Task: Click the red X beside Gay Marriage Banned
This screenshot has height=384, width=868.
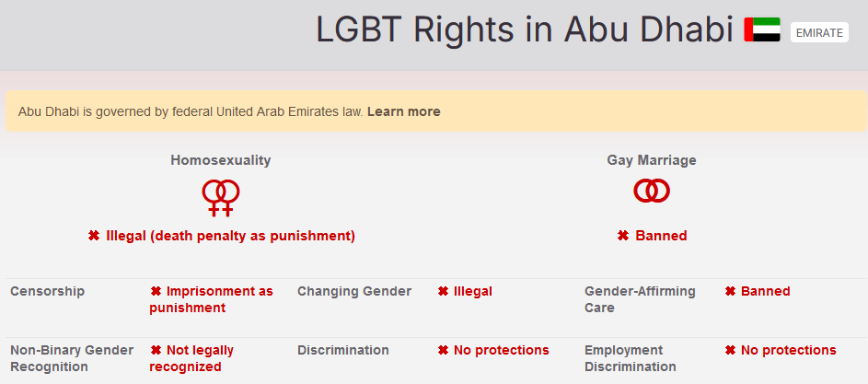Action: point(623,236)
